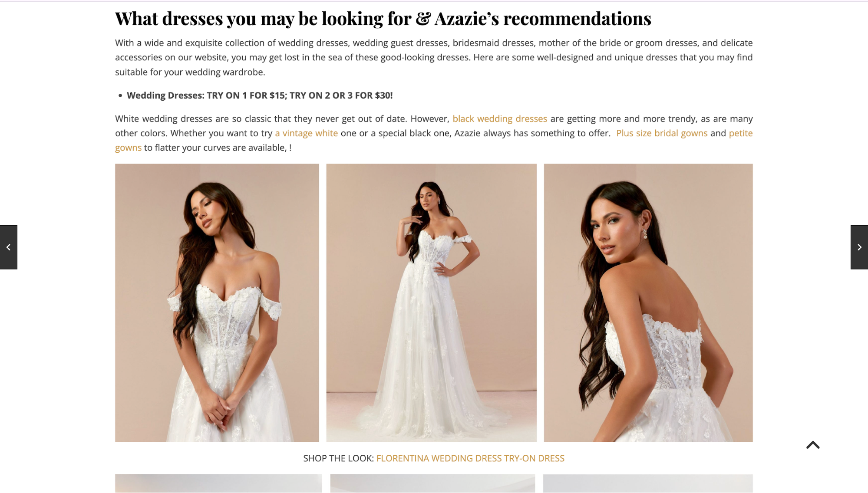This screenshot has height=493, width=868.
Task: Click the next post right arrow
Action: 859,247
